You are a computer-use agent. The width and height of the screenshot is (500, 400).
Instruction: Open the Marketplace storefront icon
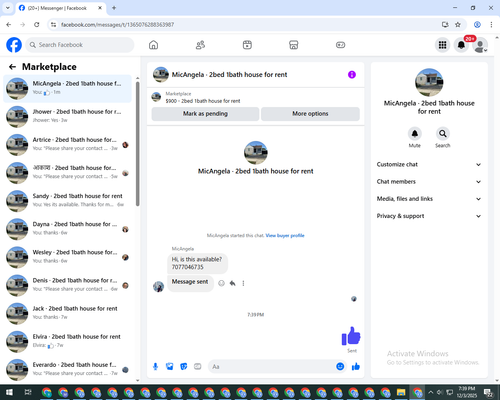pos(294,45)
